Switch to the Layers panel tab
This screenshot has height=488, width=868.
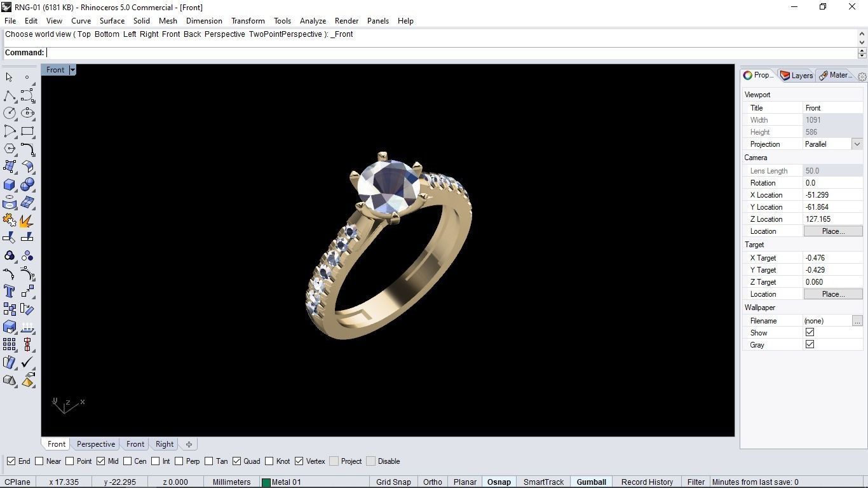click(796, 75)
